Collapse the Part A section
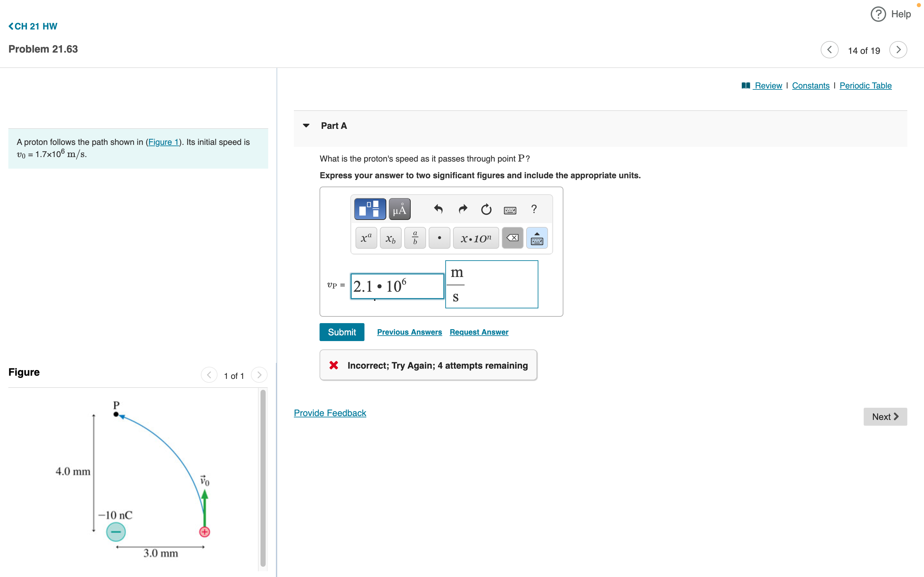The width and height of the screenshot is (924, 577). click(306, 125)
